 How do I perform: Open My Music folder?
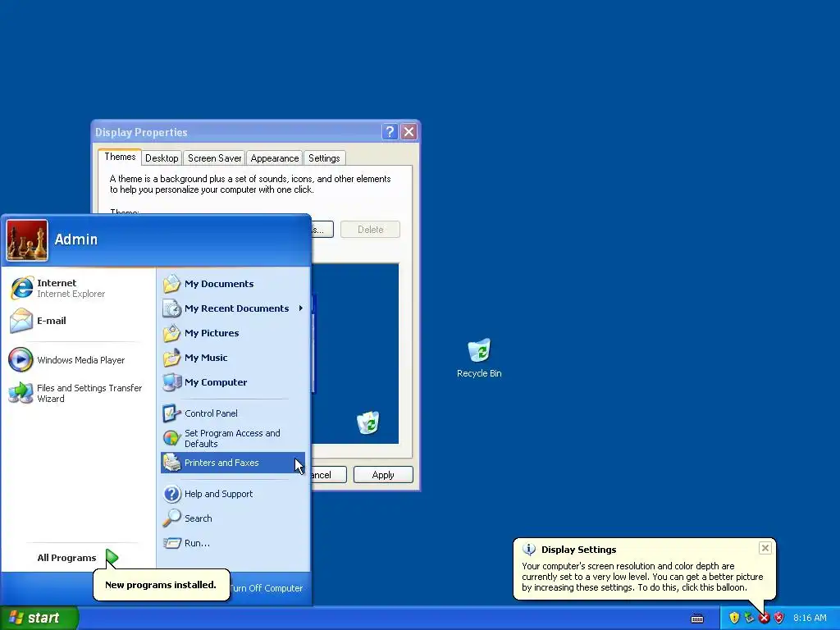click(232, 358)
